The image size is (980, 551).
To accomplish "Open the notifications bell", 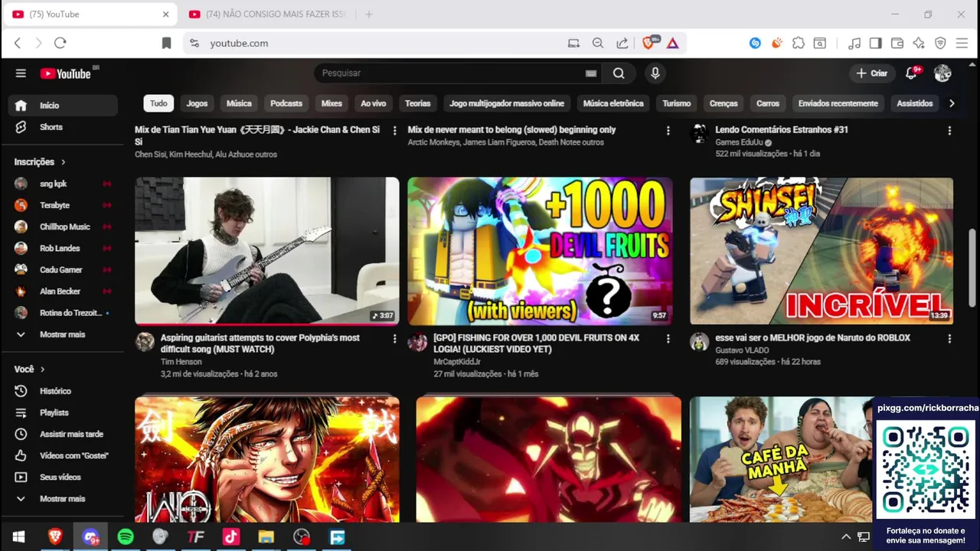I will (911, 73).
